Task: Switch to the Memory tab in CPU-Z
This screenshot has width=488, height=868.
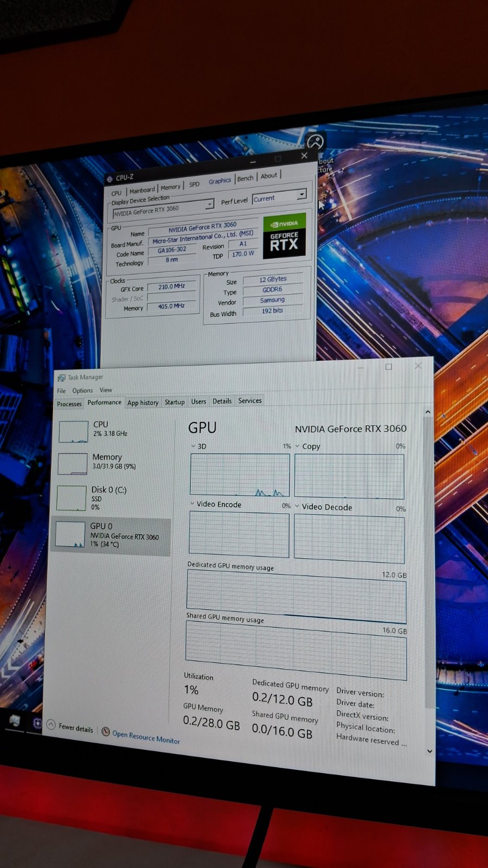Action: coord(170,187)
